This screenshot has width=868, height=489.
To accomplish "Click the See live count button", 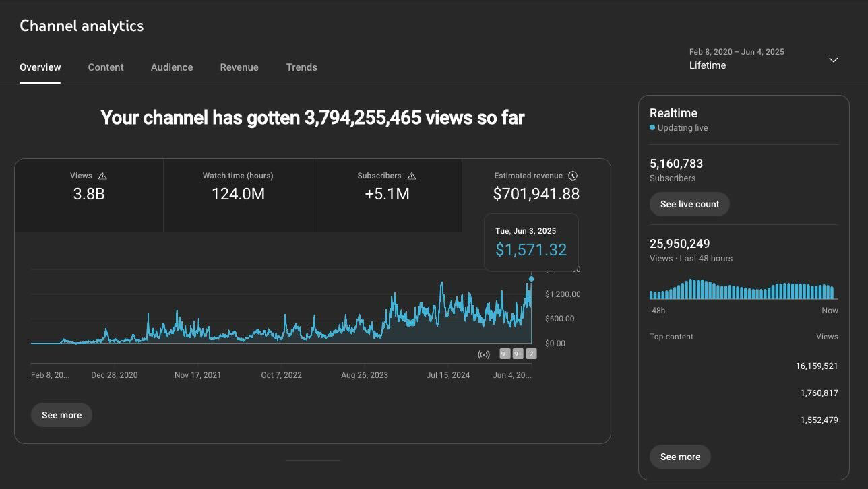I will [689, 204].
